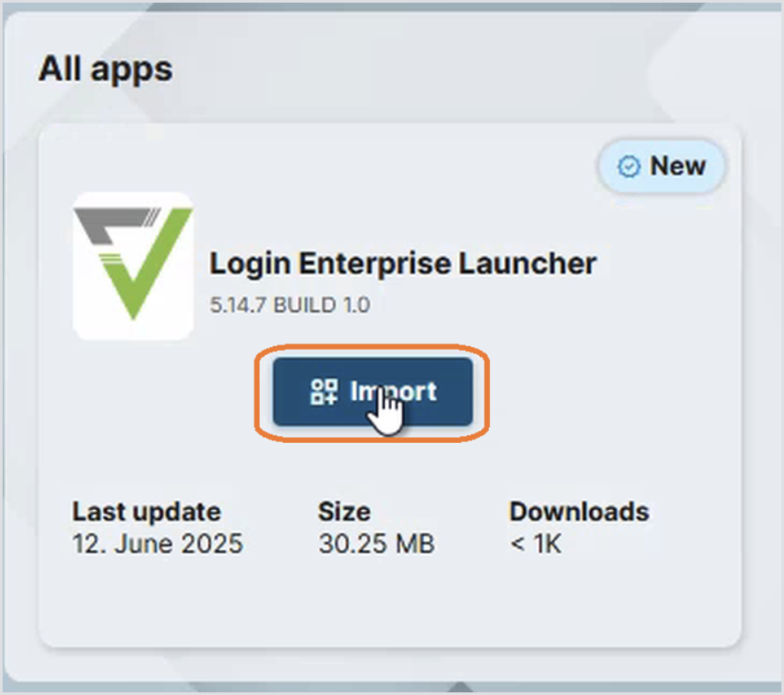Click the Import button
The image size is (784, 695).
(373, 391)
